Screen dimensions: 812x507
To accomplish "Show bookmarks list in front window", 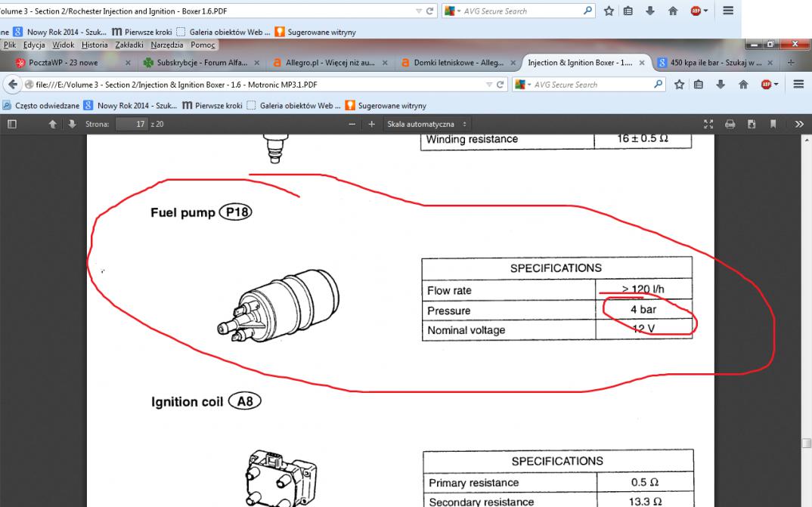I will click(x=699, y=85).
